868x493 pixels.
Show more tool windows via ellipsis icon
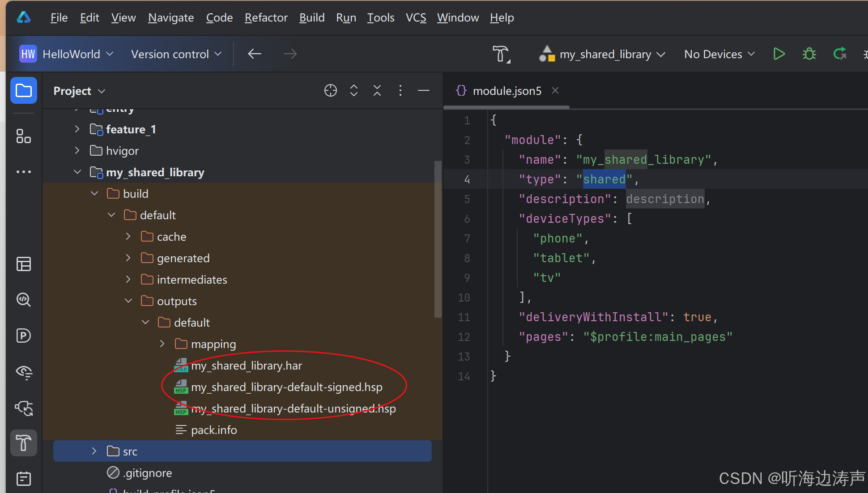24,172
